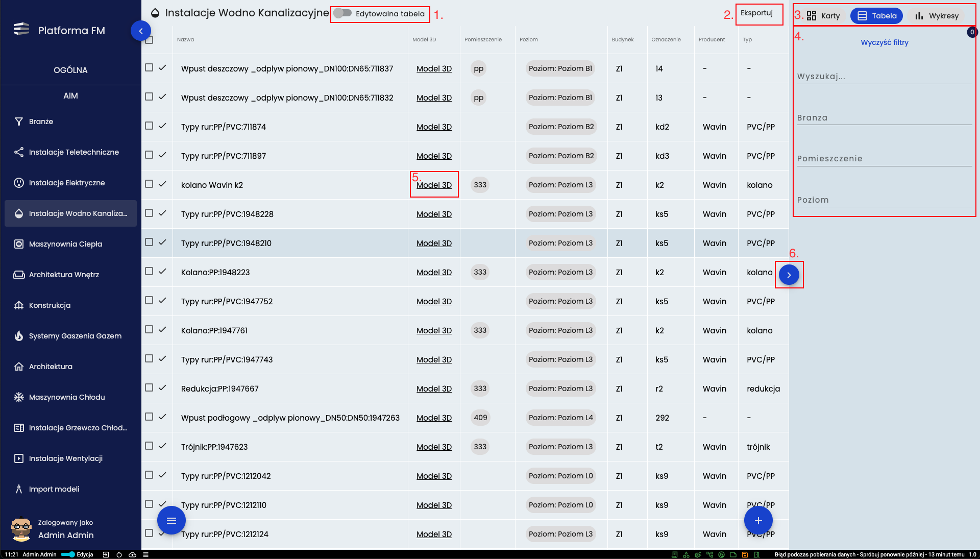Click the Maszynownia Ciepła icon
This screenshot has width=980, height=559.
19,244
